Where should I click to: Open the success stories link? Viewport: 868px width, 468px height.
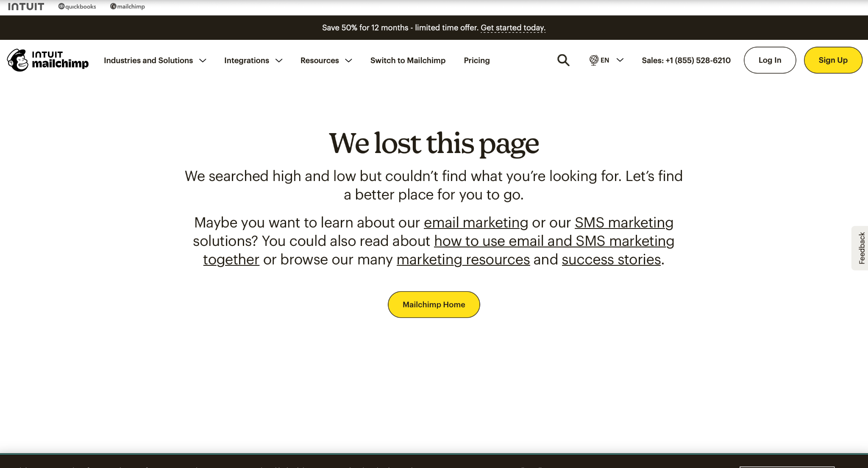click(611, 259)
